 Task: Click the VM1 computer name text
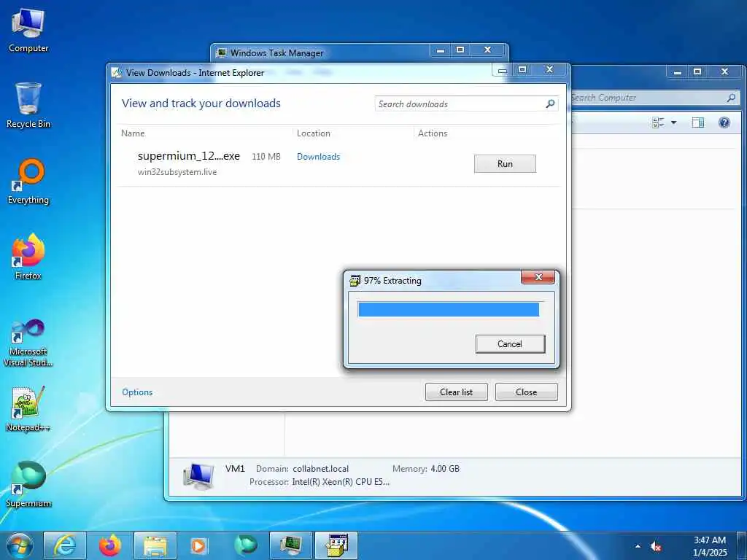pos(235,469)
